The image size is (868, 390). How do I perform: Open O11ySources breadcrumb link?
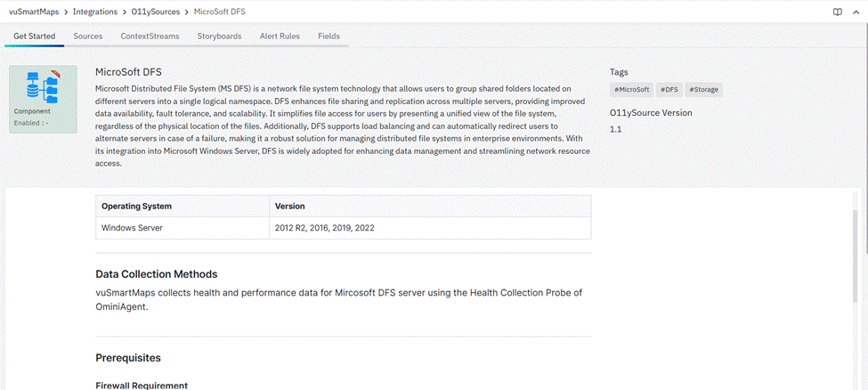click(x=155, y=12)
